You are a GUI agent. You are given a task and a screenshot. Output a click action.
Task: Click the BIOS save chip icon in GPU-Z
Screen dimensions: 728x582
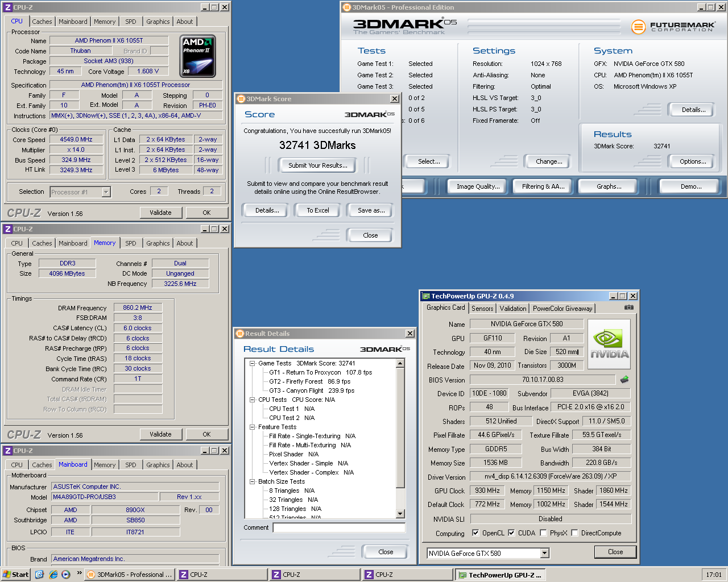click(624, 379)
